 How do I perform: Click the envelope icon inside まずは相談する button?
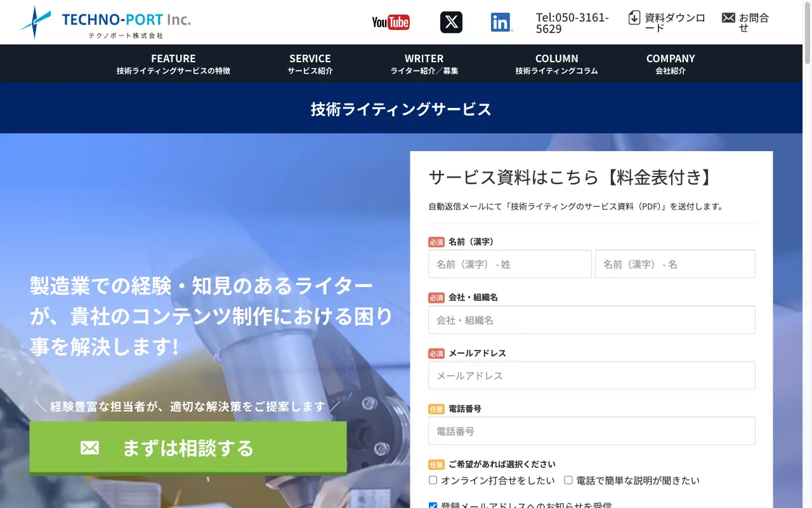89,448
